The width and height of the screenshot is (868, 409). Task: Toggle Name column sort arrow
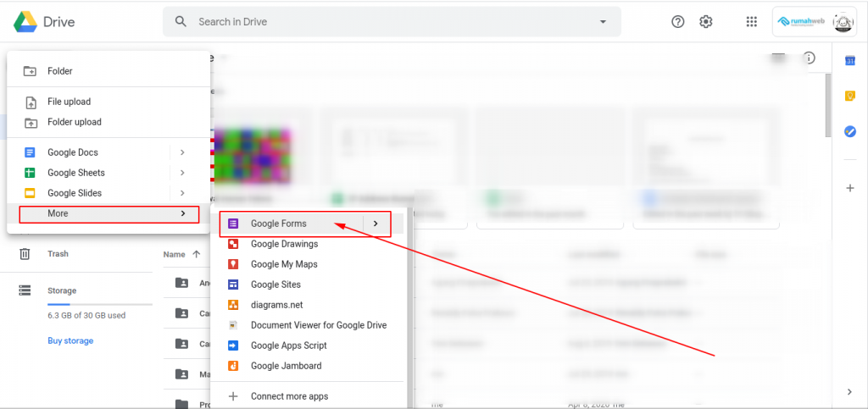coord(196,255)
